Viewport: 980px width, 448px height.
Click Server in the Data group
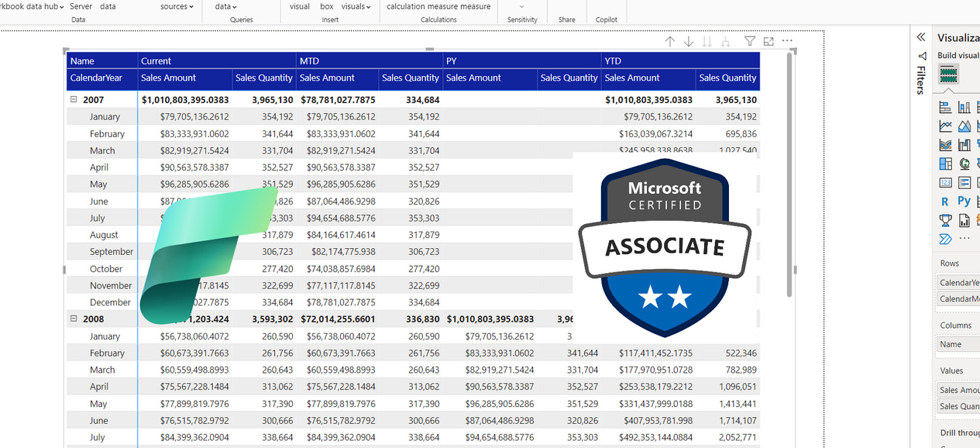(81, 7)
